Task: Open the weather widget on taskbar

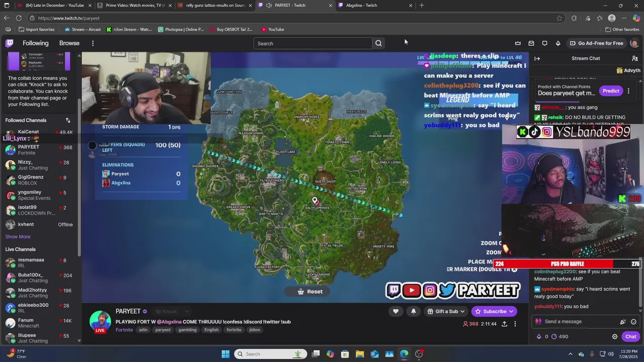Action: 16,354
